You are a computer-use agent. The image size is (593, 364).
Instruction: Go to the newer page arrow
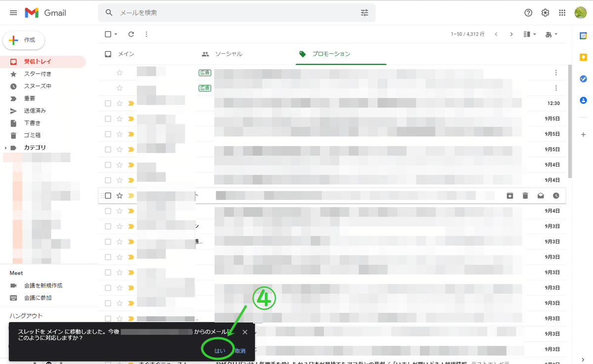[x=496, y=34]
